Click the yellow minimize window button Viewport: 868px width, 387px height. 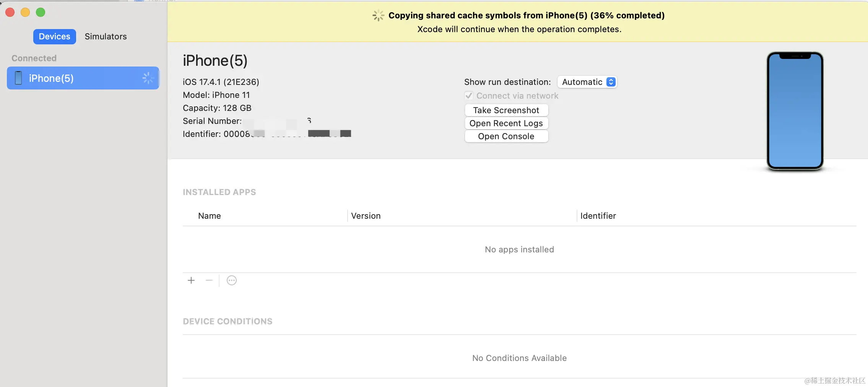[25, 12]
